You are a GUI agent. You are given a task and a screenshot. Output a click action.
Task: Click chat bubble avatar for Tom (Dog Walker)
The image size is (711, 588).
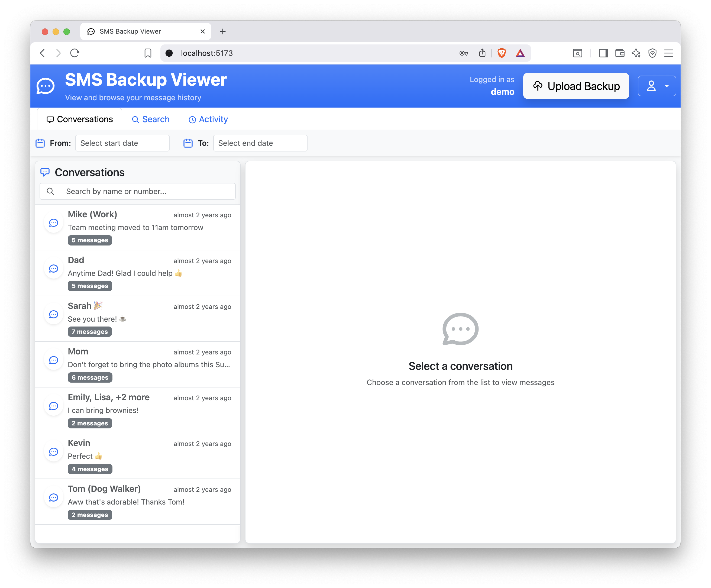[x=53, y=497]
